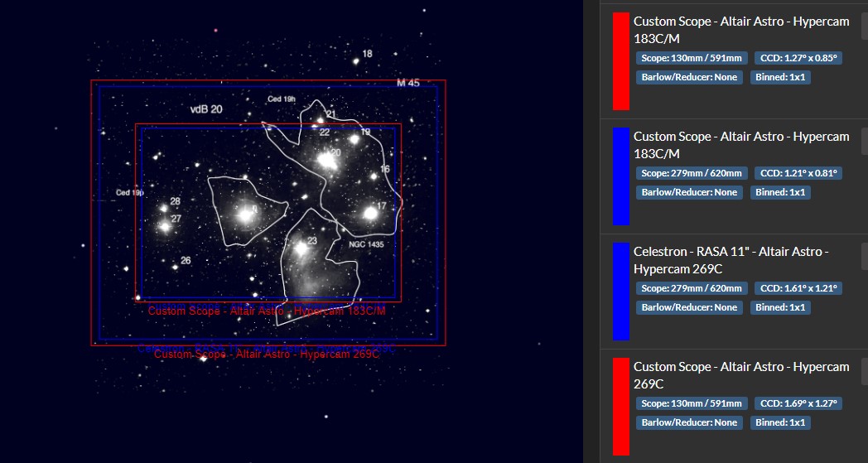Click the red-bar 'Hypercam 183C/M' card title
868x463 pixels.
pos(741,30)
